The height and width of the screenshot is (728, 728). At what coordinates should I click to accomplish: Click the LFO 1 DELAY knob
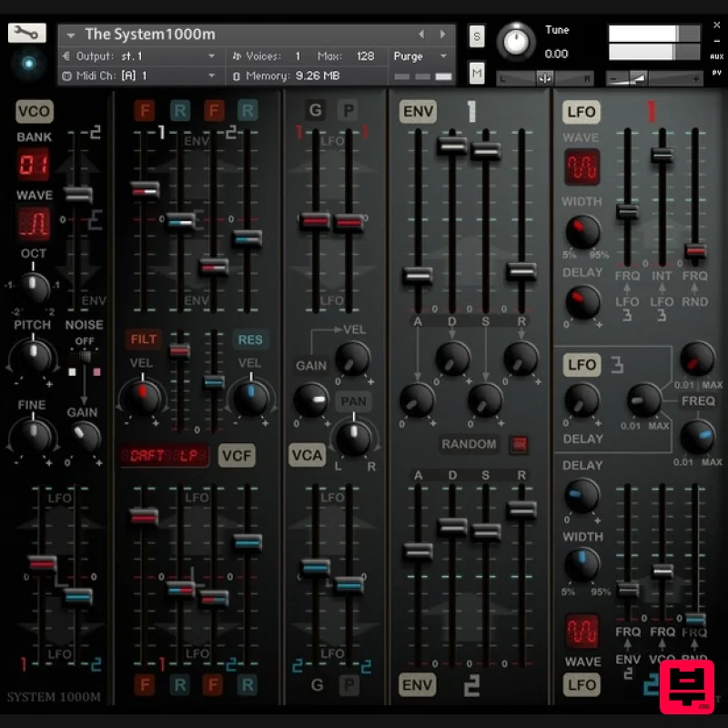coord(582,302)
